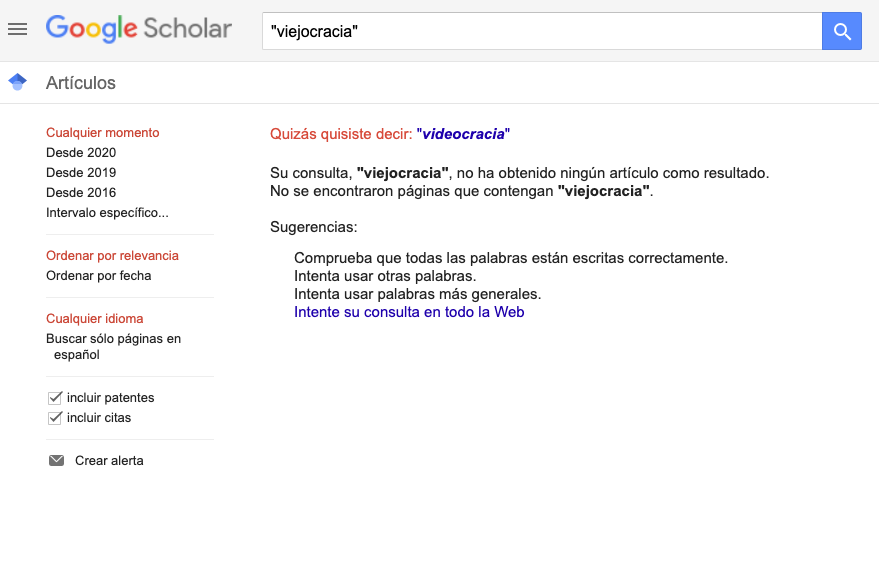Open Intervalo específico date range

click(x=107, y=212)
